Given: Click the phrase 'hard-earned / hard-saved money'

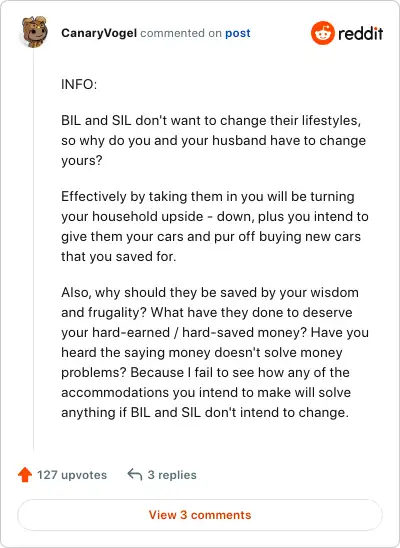Looking at the screenshot, I should pyautogui.click(x=196, y=332).
